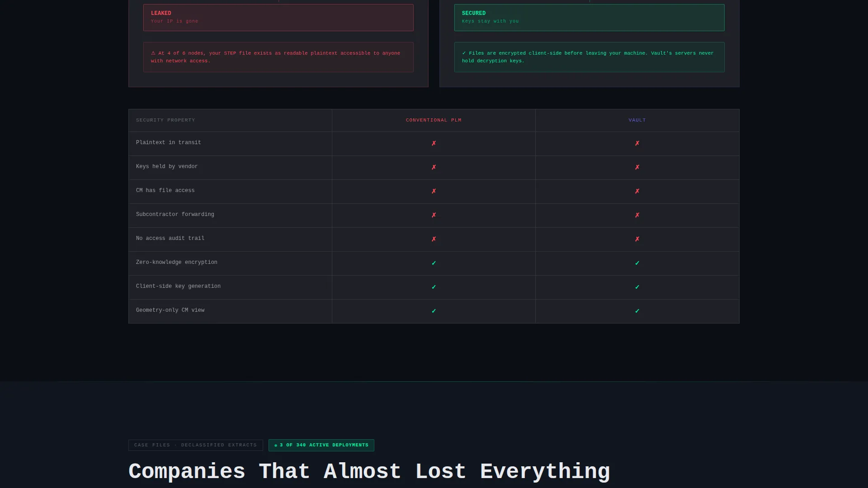This screenshot has width=868, height=488.
Task: Click the 'Companies That Almost Lost Everything' heading
Action: click(x=369, y=471)
